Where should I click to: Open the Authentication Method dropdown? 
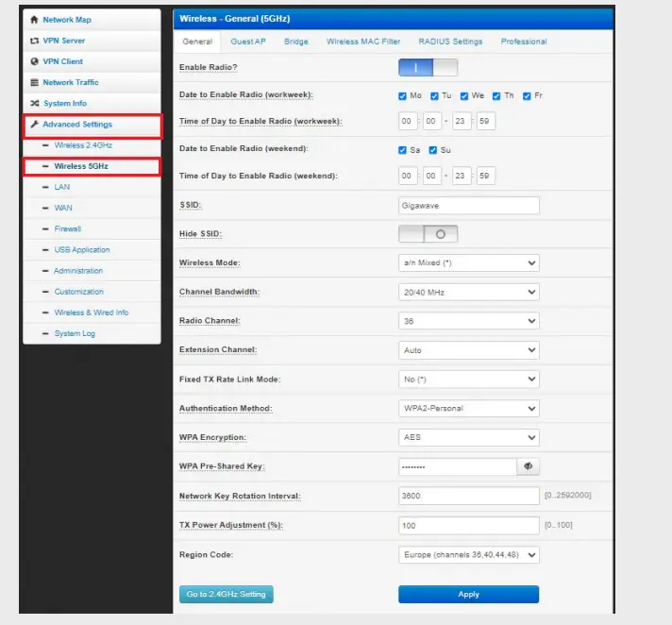click(468, 409)
